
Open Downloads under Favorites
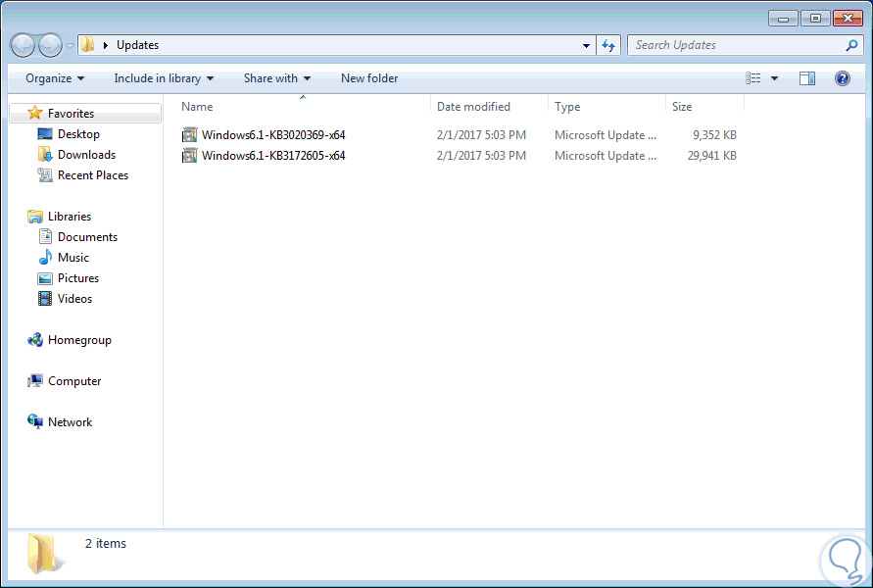click(x=86, y=154)
